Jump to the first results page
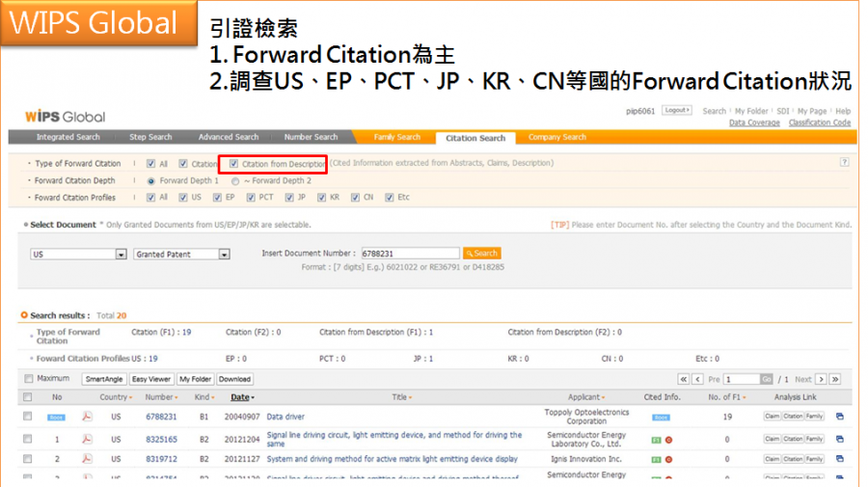 (x=685, y=379)
